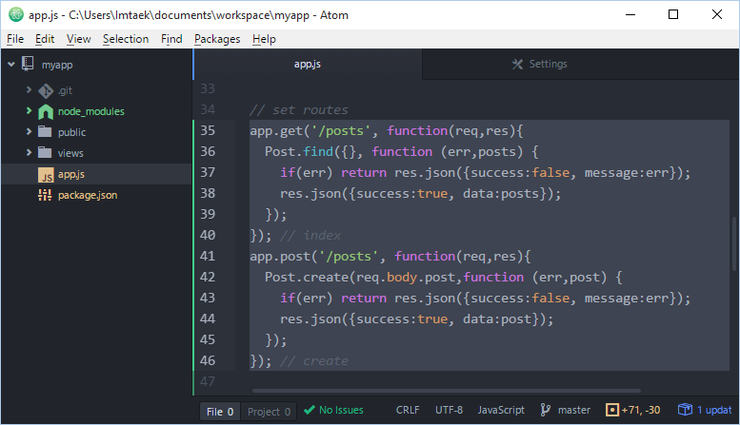
Task: Select the myapp project label
Action: pos(57,65)
